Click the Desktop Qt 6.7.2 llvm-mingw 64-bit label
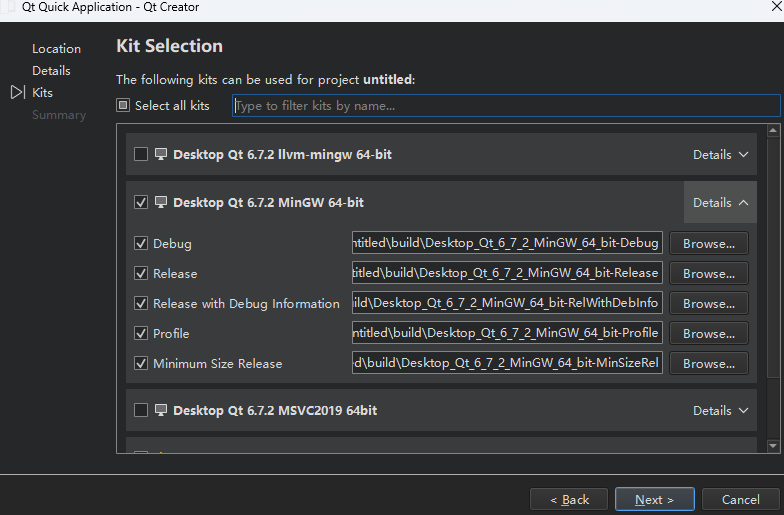Image resolution: width=784 pixels, height=515 pixels. tap(282, 154)
